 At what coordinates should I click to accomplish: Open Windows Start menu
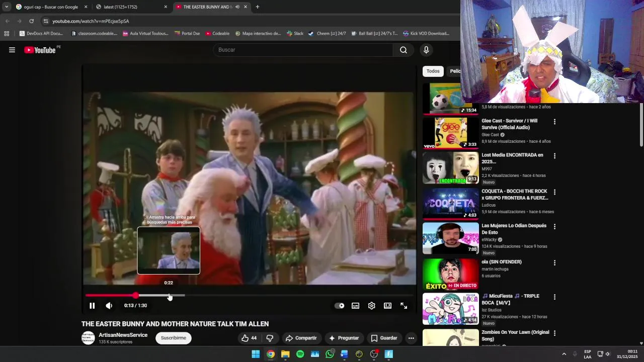(x=256, y=354)
